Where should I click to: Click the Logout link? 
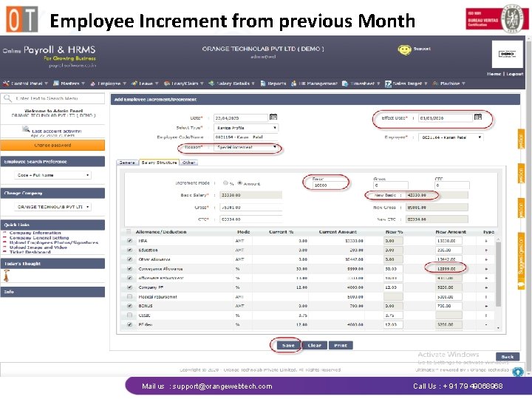[x=515, y=74]
